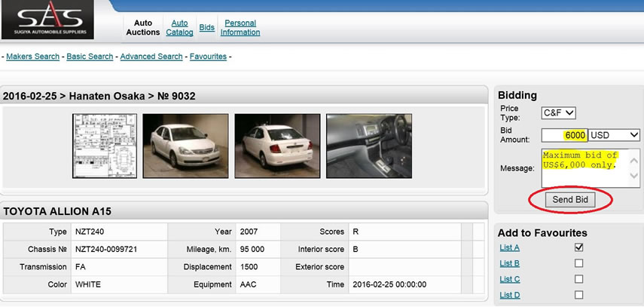This screenshot has height=307, width=644.
Task: Expand the USD currency dropdown
Action: pyautogui.click(x=614, y=135)
